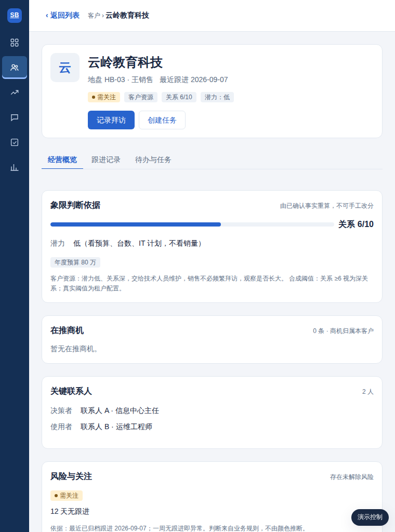Click the 2 人 contact count
Viewport: 395px width, 532px height.
368,392
